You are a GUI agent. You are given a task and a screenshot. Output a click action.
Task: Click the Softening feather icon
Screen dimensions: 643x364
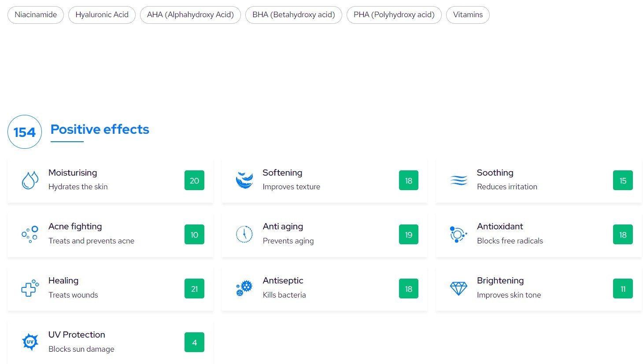pyautogui.click(x=244, y=180)
